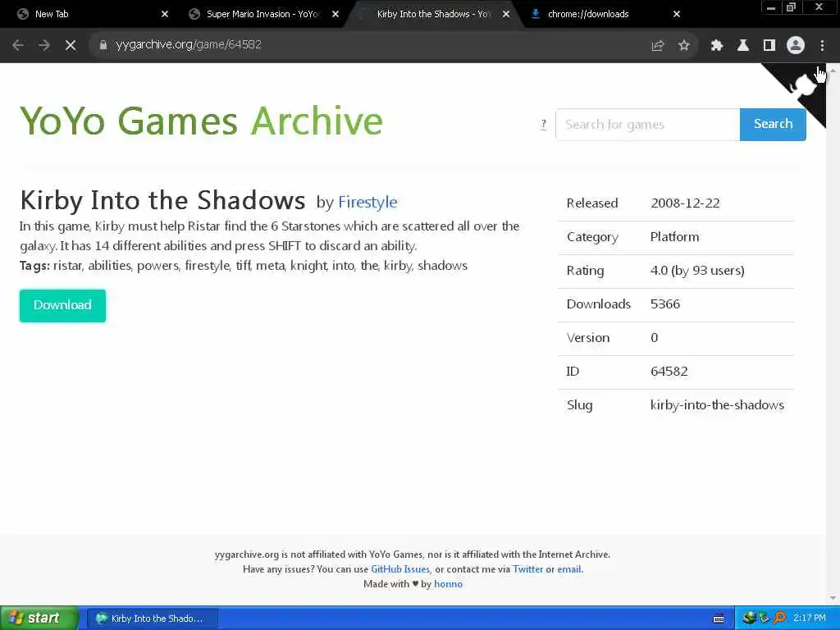The height and width of the screenshot is (630, 840).
Task: Click the Kirby Into the Shadows heading
Action: (x=162, y=200)
